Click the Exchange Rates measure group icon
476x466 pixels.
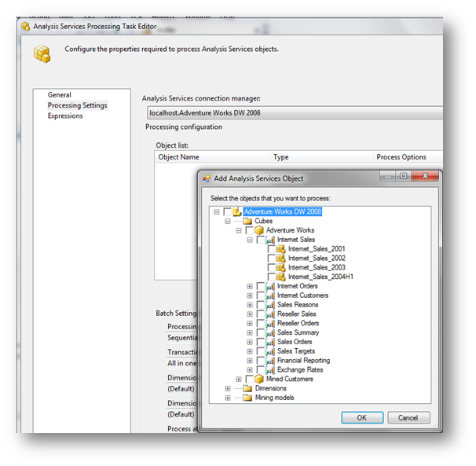pyautogui.click(x=270, y=370)
